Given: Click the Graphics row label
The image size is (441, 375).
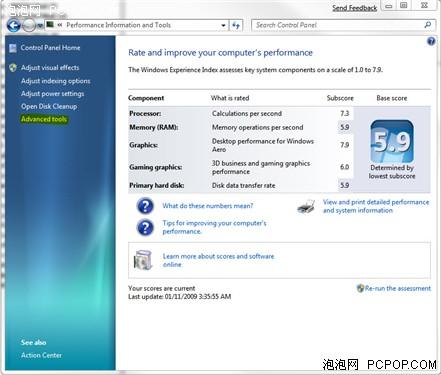Looking at the screenshot, I should (x=144, y=145).
